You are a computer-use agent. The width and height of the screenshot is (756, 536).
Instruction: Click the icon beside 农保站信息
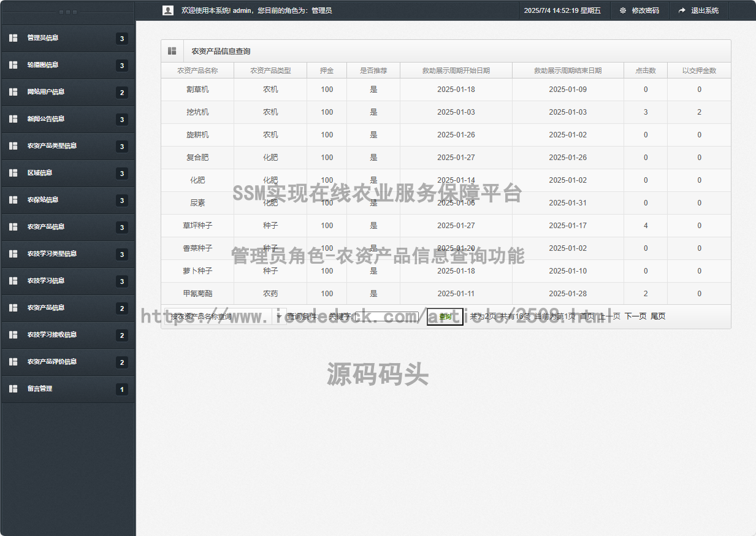[x=13, y=200]
